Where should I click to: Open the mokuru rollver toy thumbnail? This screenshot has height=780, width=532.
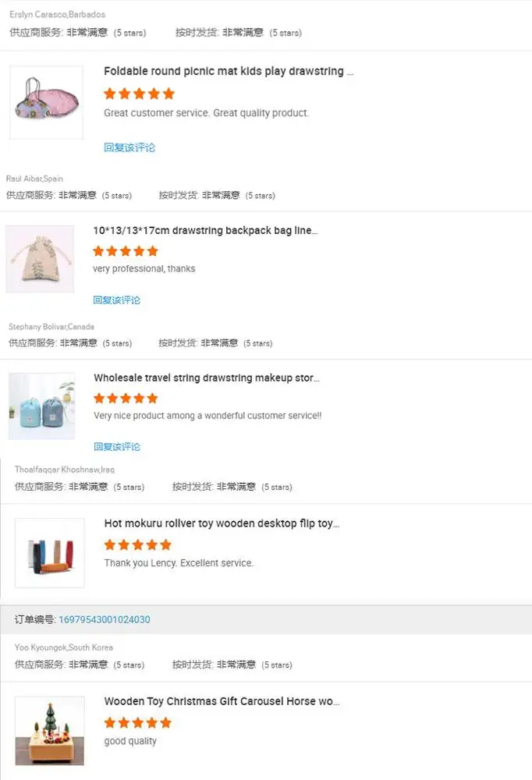click(50, 553)
